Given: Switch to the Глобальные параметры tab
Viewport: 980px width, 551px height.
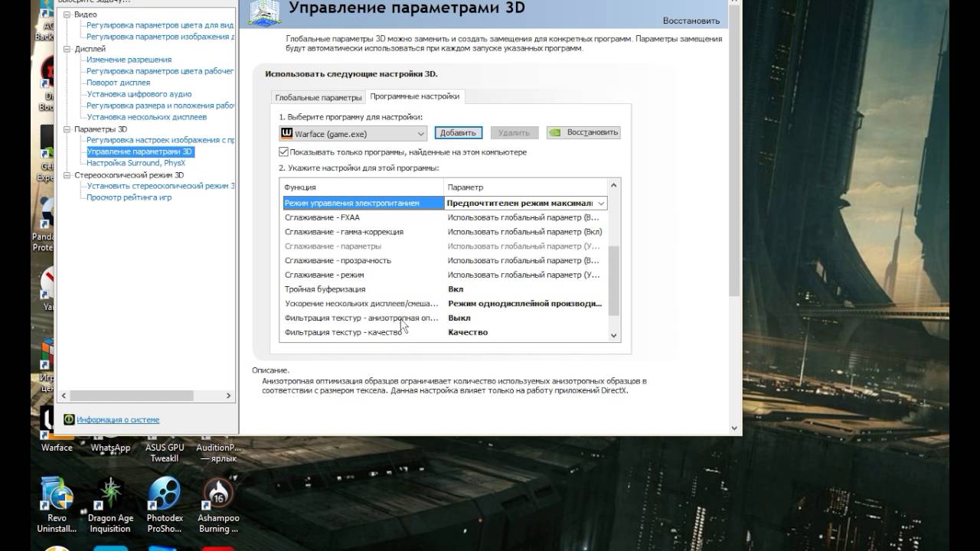Looking at the screenshot, I should tap(318, 97).
